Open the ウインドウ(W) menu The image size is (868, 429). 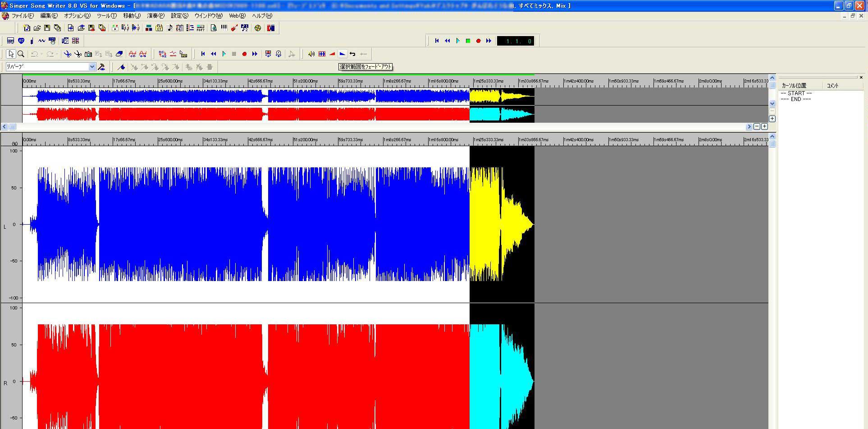(209, 16)
